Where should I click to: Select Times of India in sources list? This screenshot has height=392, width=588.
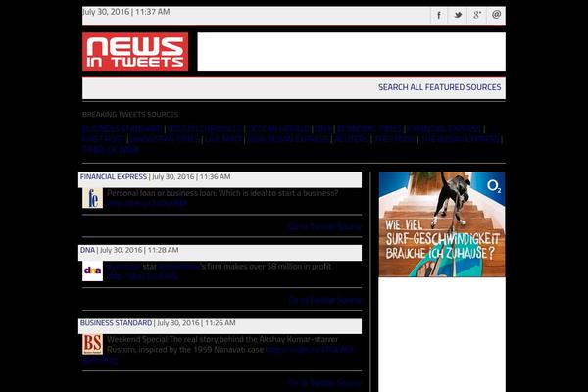pyautogui.click(x=111, y=149)
